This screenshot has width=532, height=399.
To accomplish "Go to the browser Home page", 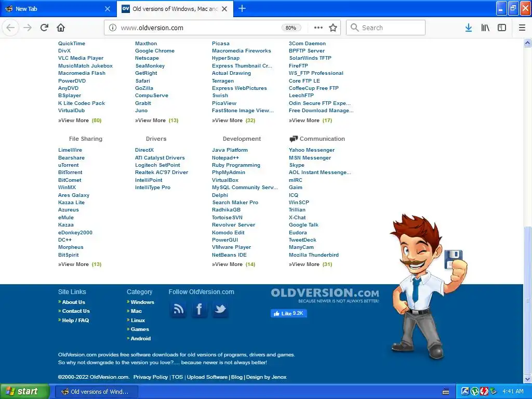I will 61,28.
